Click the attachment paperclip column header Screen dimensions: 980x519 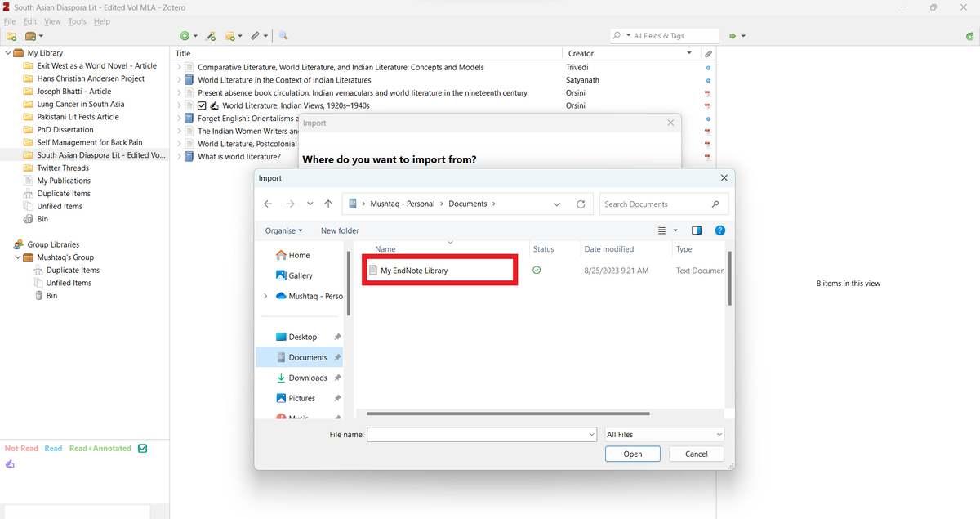tap(708, 53)
